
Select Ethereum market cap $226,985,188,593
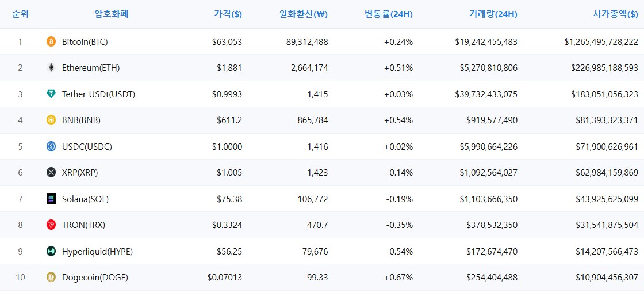tap(605, 68)
